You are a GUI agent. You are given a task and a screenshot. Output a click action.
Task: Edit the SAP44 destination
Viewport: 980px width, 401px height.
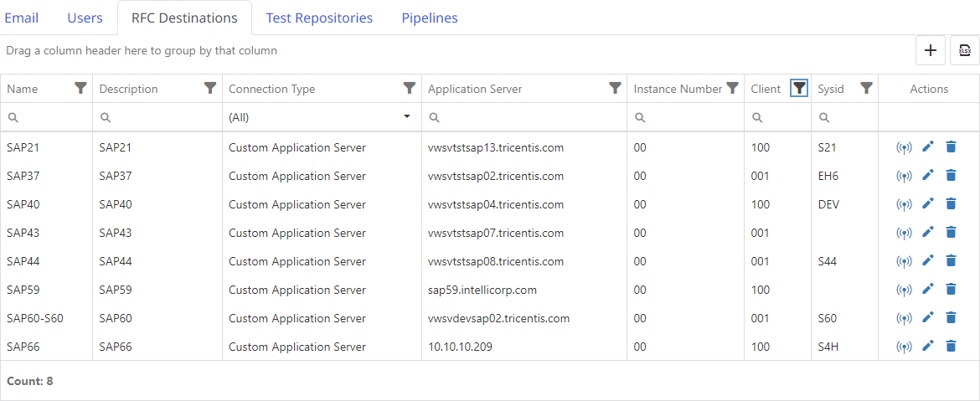(928, 261)
